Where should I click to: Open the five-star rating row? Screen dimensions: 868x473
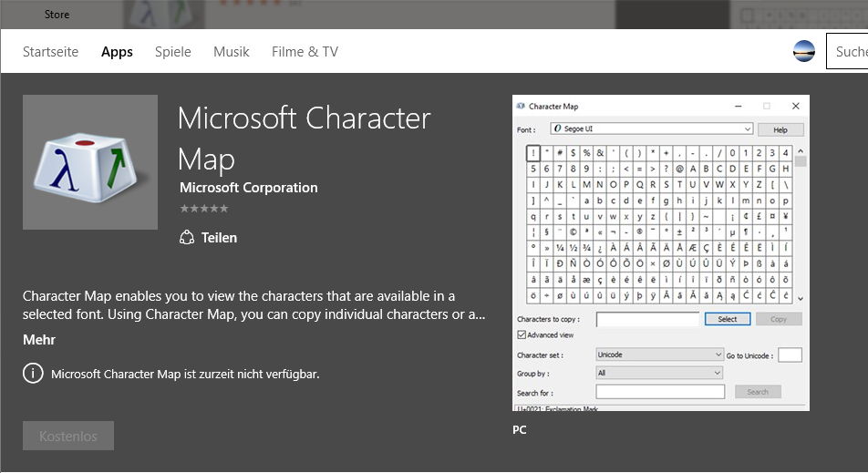tap(203, 209)
